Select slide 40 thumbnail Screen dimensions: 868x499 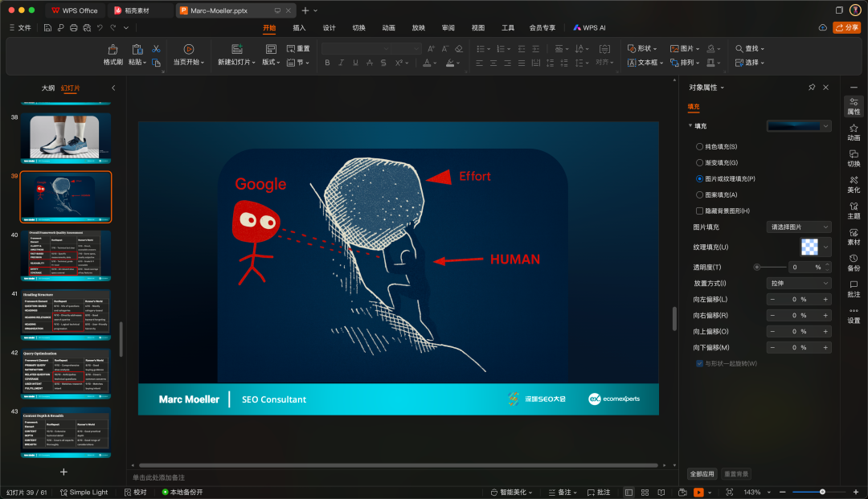[x=66, y=256]
